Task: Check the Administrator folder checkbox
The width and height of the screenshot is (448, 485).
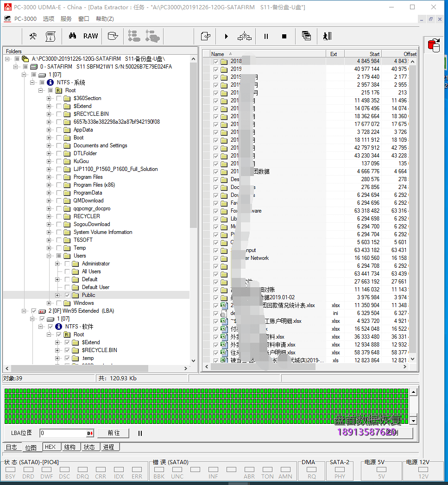Action: click(x=67, y=264)
